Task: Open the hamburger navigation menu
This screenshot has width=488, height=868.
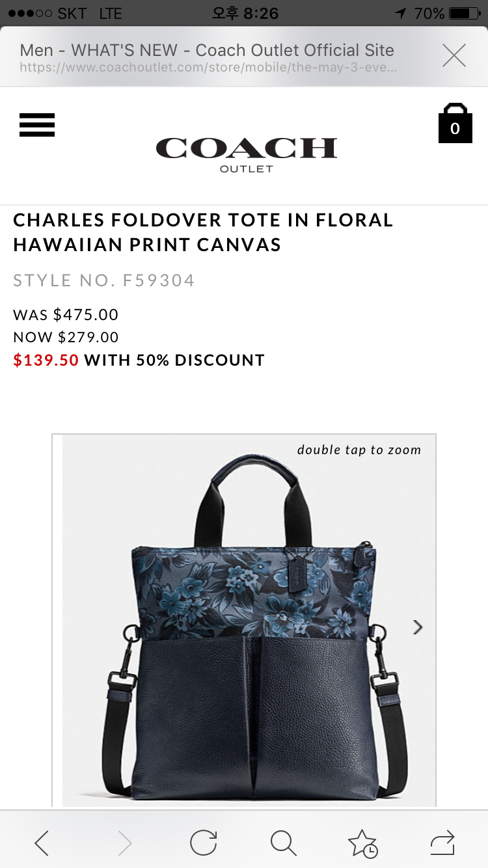Action: 37,125
